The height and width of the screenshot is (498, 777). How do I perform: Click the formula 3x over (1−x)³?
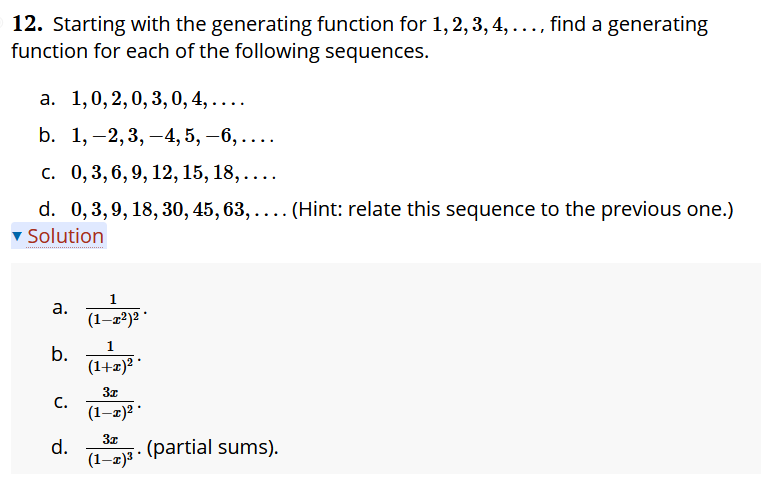pyautogui.click(x=110, y=449)
